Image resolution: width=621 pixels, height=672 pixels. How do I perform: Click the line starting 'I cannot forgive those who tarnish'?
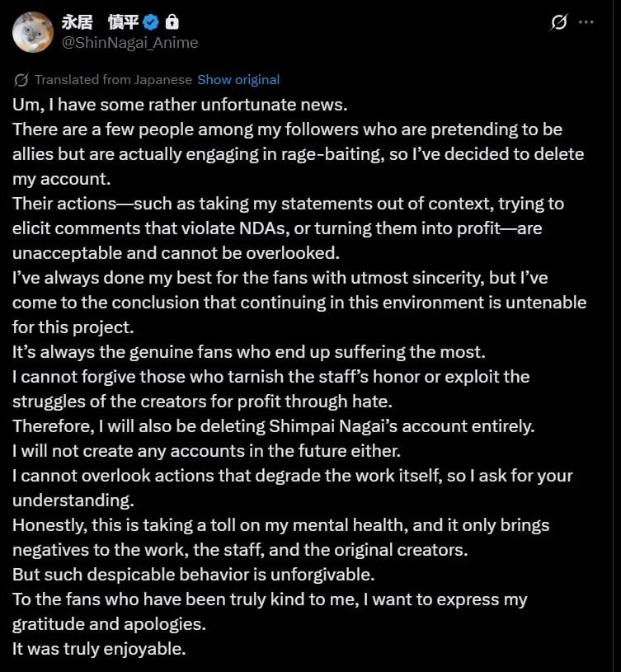271,377
